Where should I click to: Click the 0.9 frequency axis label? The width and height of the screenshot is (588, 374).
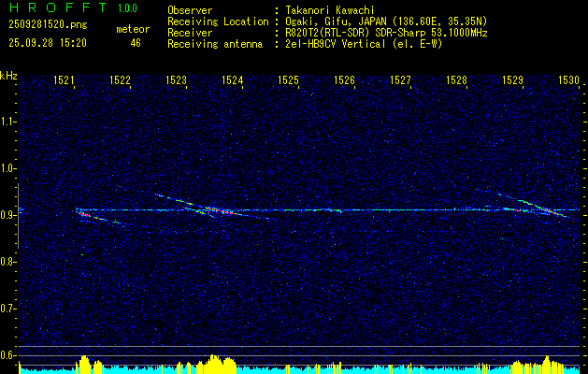click(x=8, y=215)
